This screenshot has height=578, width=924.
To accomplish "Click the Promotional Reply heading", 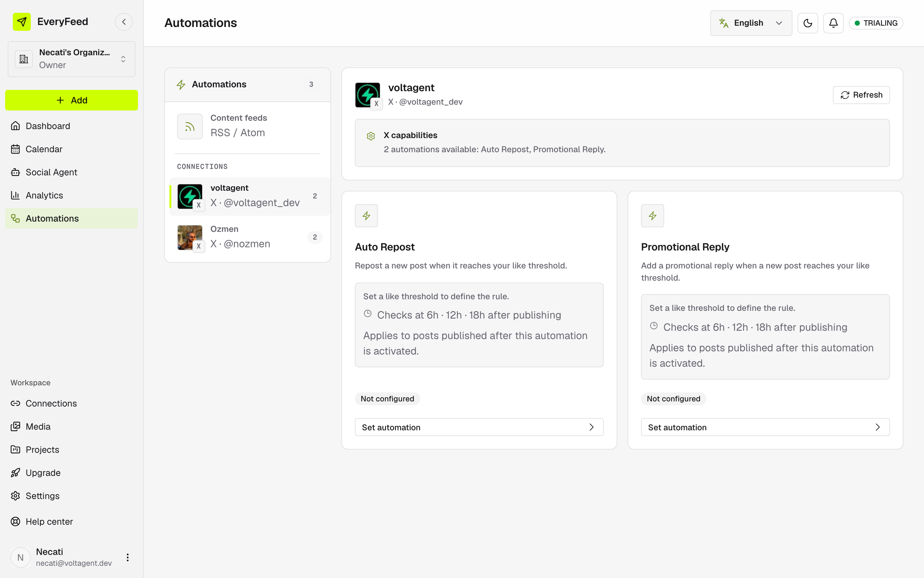I will point(685,247).
